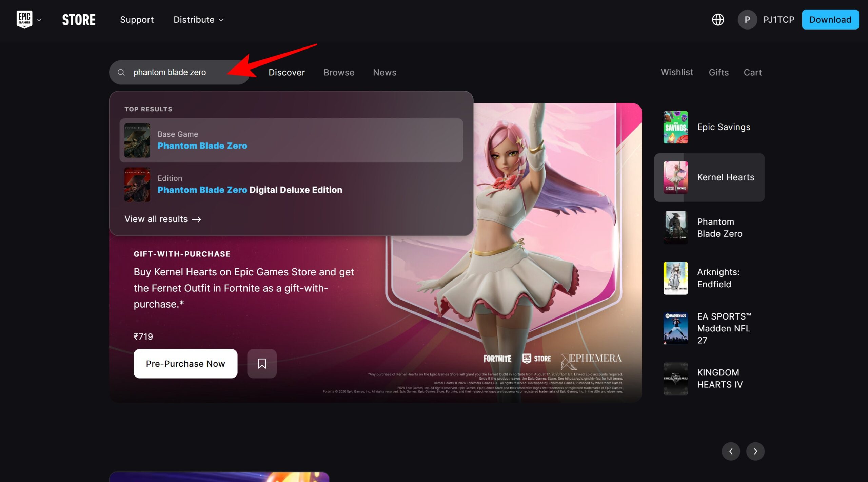
Task: Expand the Distribute dropdown
Action: (x=198, y=20)
